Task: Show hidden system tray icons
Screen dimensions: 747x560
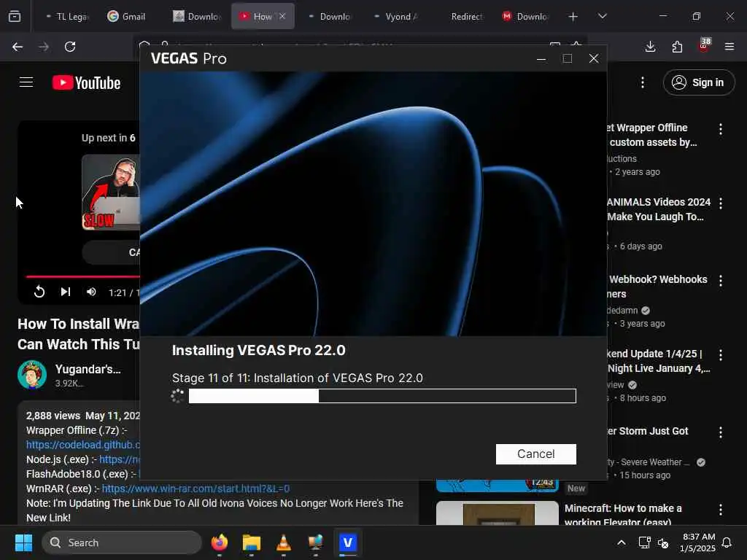Action: point(622,542)
